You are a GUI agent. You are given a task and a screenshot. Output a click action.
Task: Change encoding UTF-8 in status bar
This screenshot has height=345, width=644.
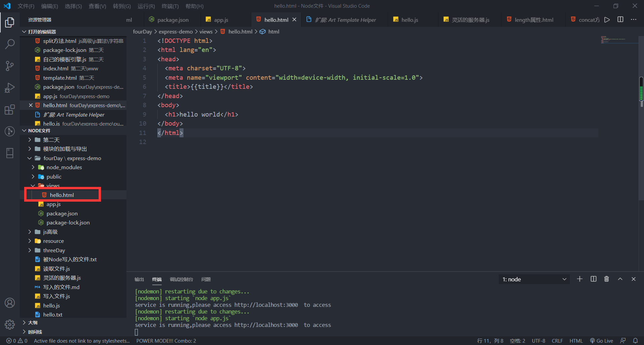click(538, 341)
